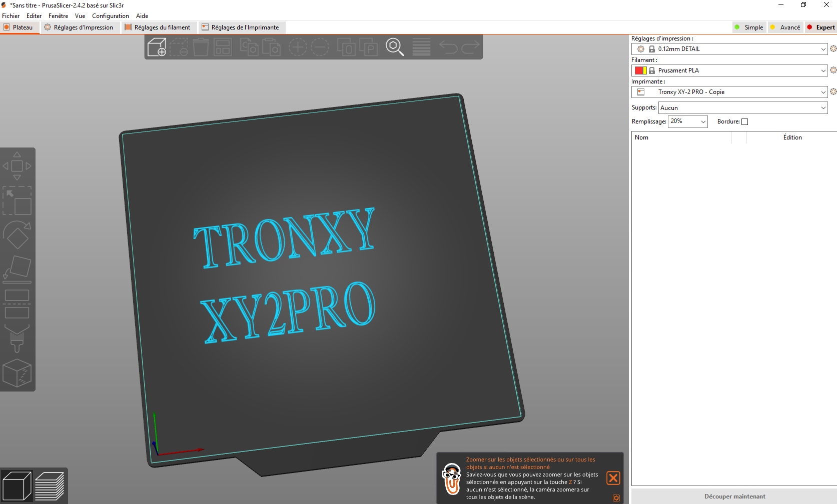Click the Delete all trash icon

coord(201,47)
